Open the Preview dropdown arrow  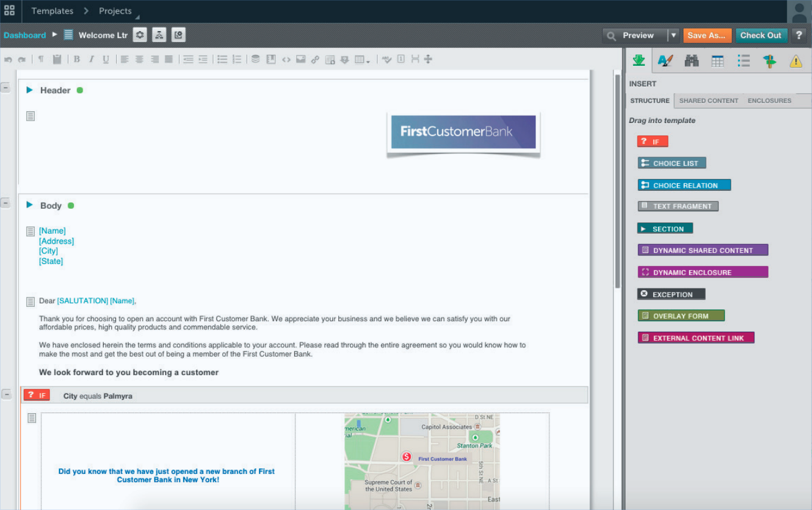point(673,35)
